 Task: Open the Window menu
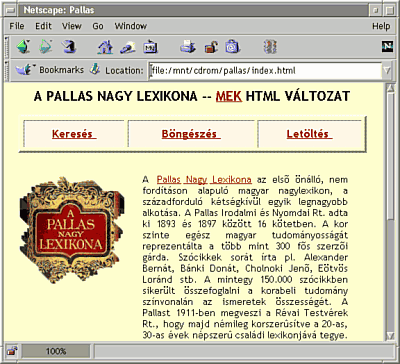tap(131, 26)
